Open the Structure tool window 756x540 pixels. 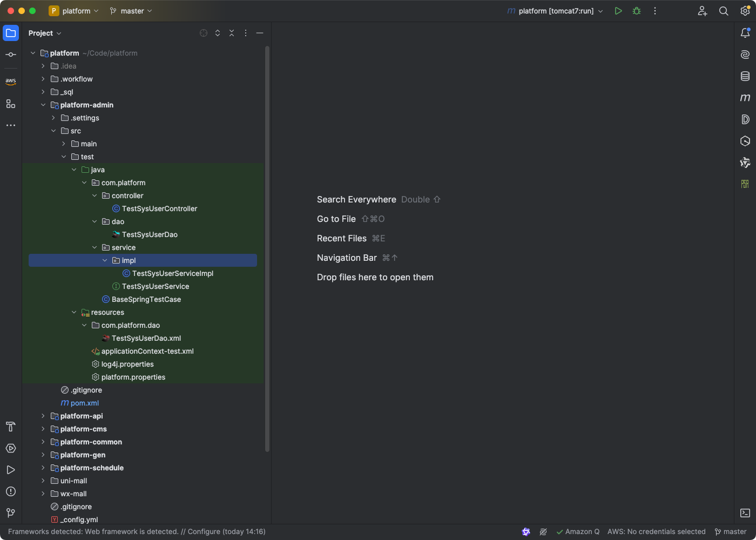(11, 104)
